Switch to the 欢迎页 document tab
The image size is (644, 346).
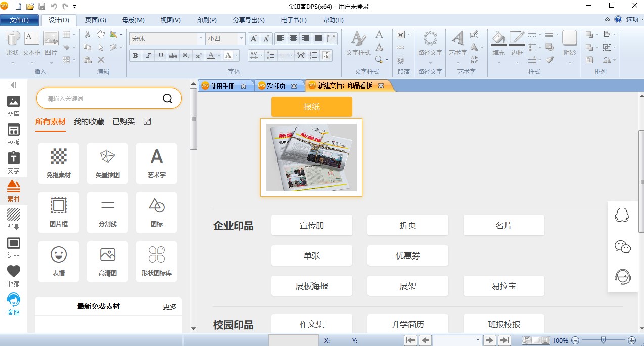276,86
